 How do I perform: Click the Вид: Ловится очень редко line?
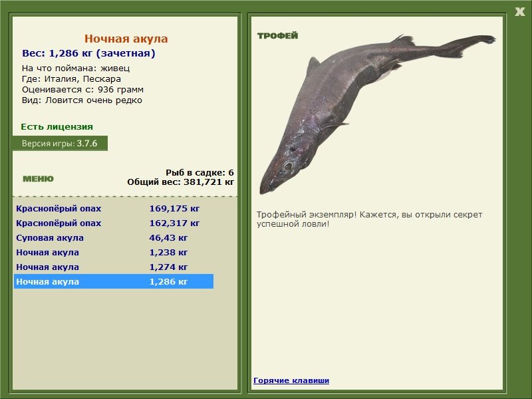82,100
